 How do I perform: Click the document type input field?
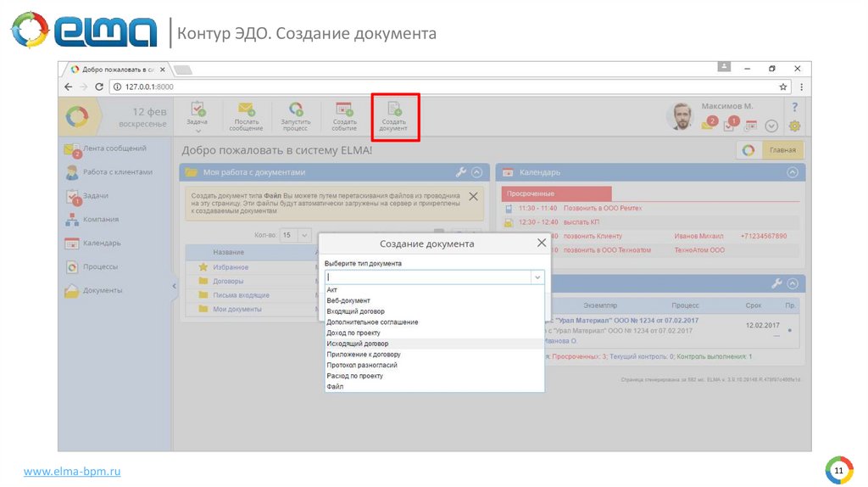click(x=427, y=277)
